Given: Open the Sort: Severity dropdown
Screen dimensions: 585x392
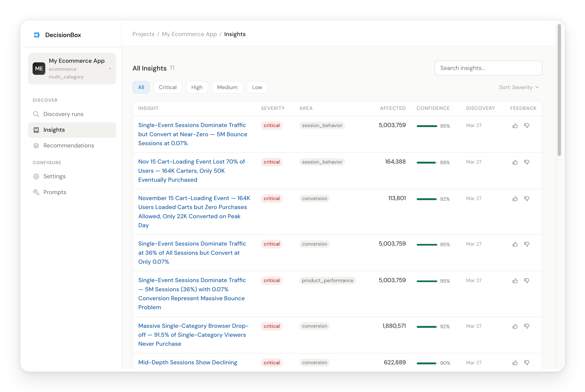Looking at the screenshot, I should click(x=519, y=87).
